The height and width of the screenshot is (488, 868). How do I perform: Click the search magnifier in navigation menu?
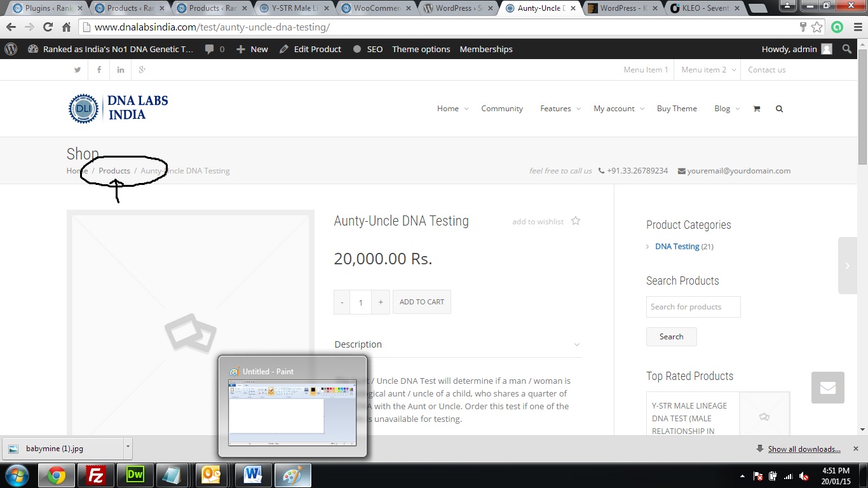click(779, 109)
